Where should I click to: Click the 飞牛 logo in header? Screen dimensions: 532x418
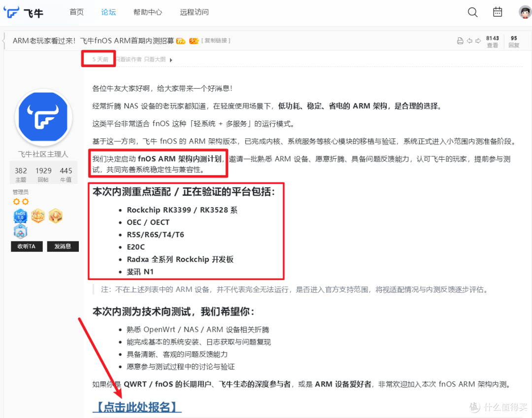(x=24, y=12)
